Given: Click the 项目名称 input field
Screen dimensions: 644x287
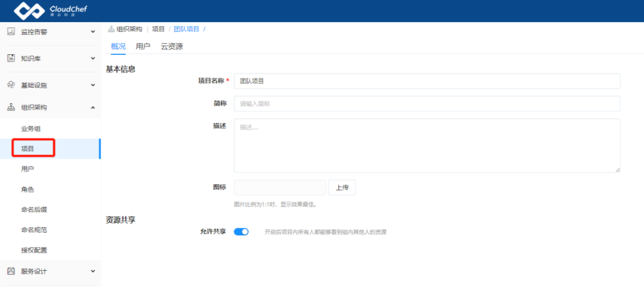Looking at the screenshot, I should pos(427,81).
